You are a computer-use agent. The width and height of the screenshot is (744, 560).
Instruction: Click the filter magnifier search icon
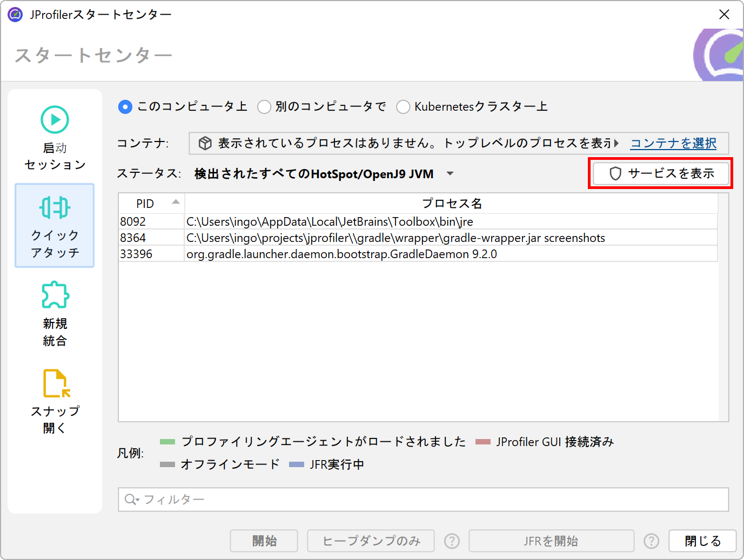[131, 500]
